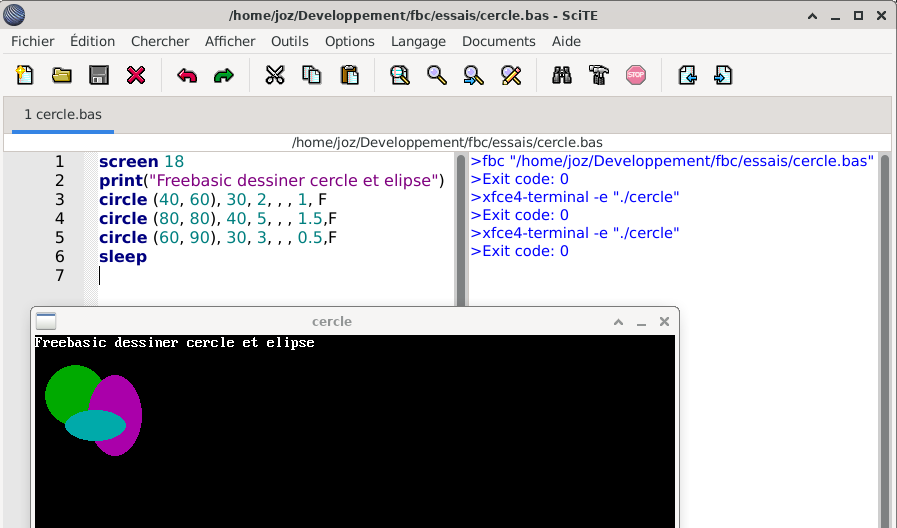Click the red X close-file icon

(136, 75)
